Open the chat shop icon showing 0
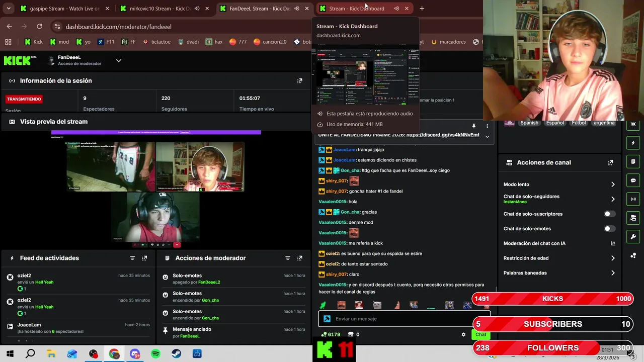 [x=354, y=334]
